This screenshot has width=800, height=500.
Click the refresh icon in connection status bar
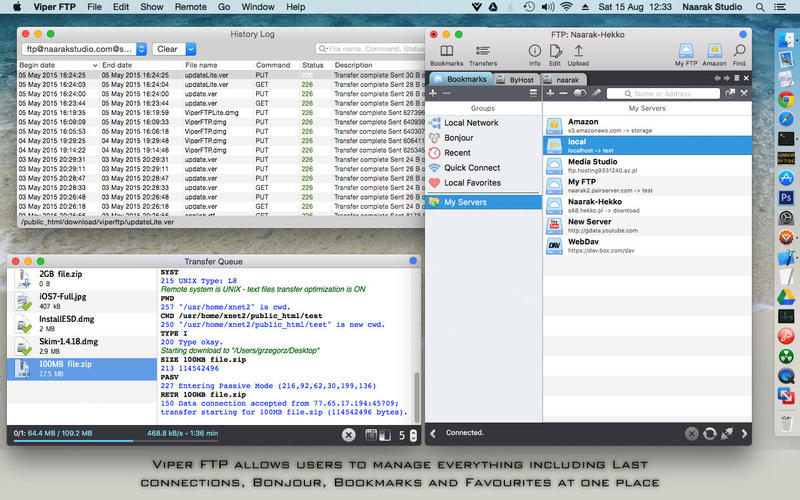click(710, 433)
